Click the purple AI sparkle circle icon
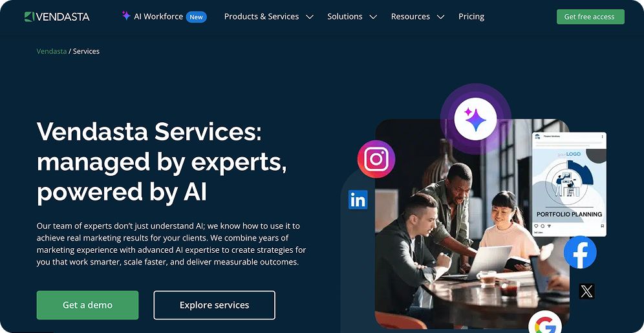Screen dimensions: 644x333 [476, 120]
